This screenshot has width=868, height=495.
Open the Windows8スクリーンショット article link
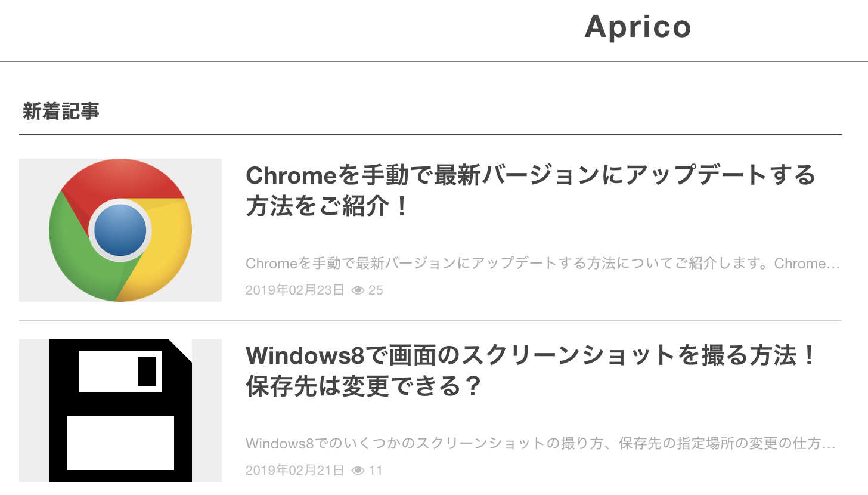531,370
